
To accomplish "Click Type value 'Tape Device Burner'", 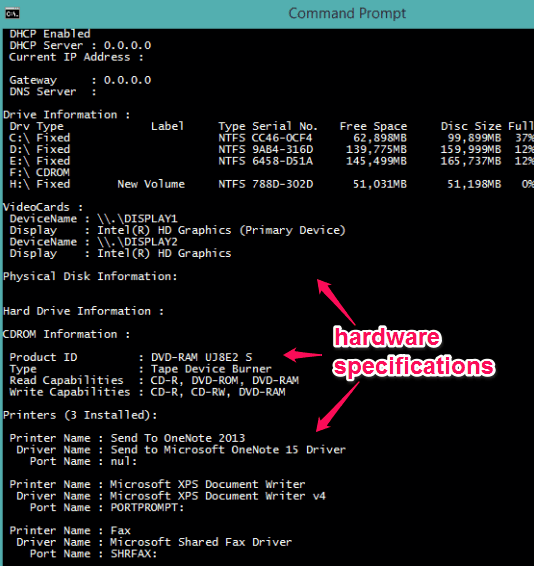I will pyautogui.click(x=211, y=369).
